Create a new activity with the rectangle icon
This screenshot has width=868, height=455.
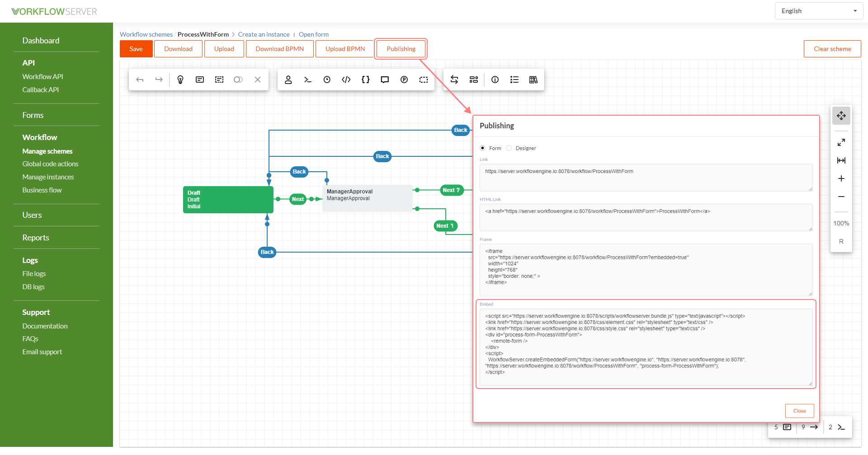[x=200, y=80]
